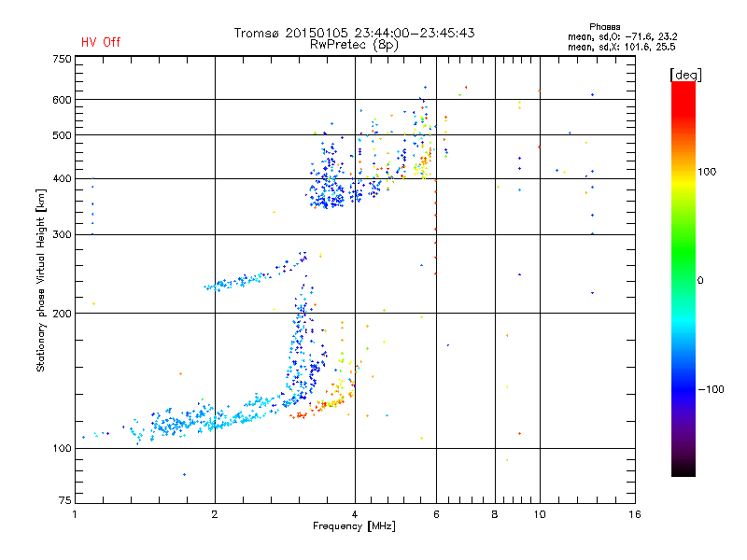
Task: Click the 'RwPretec (8p)' subtitle
Action: (x=354, y=45)
